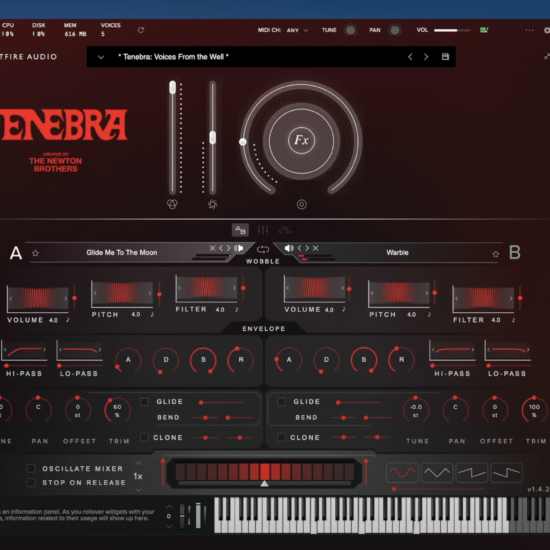Screen dimensions: 550x550
Task: Click the layer A envelope Attack knob
Action: point(128,360)
